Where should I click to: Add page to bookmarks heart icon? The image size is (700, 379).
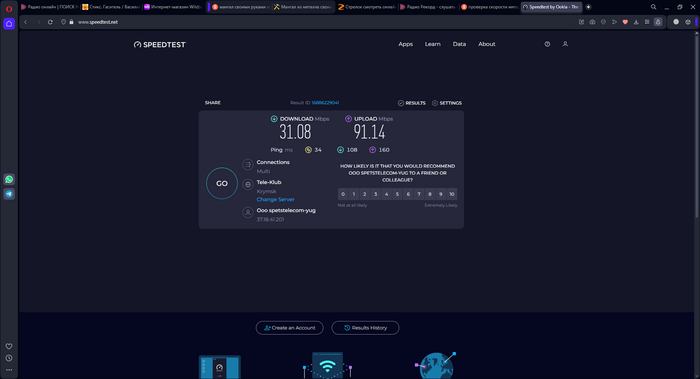[x=625, y=22]
